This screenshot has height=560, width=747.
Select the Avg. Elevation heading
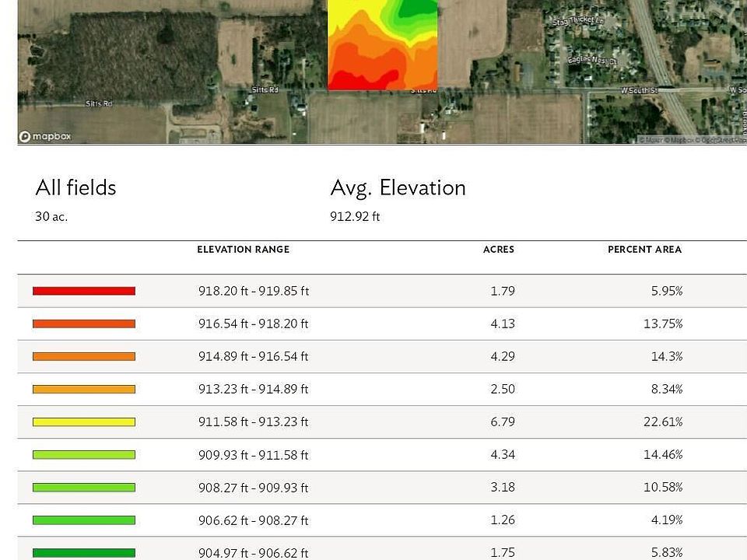pos(398,188)
